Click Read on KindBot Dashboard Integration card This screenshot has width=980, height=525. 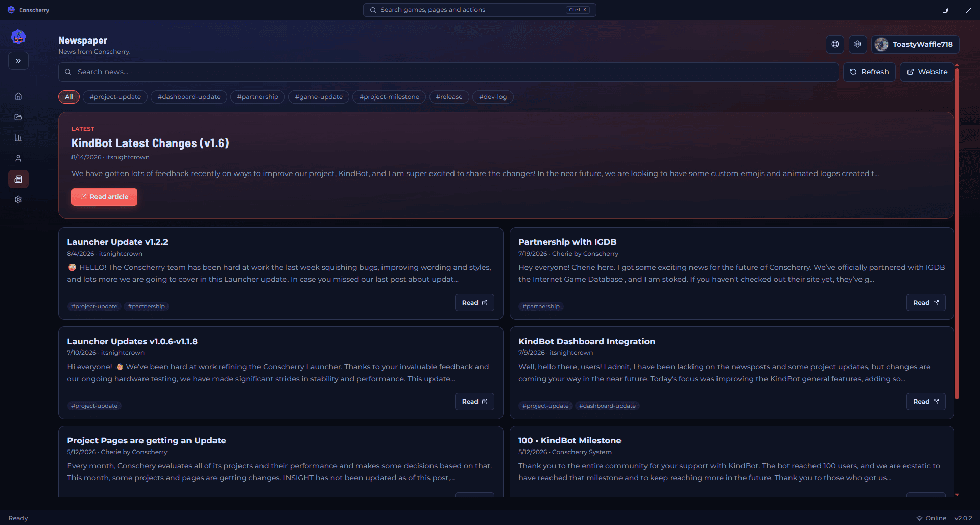coord(926,402)
